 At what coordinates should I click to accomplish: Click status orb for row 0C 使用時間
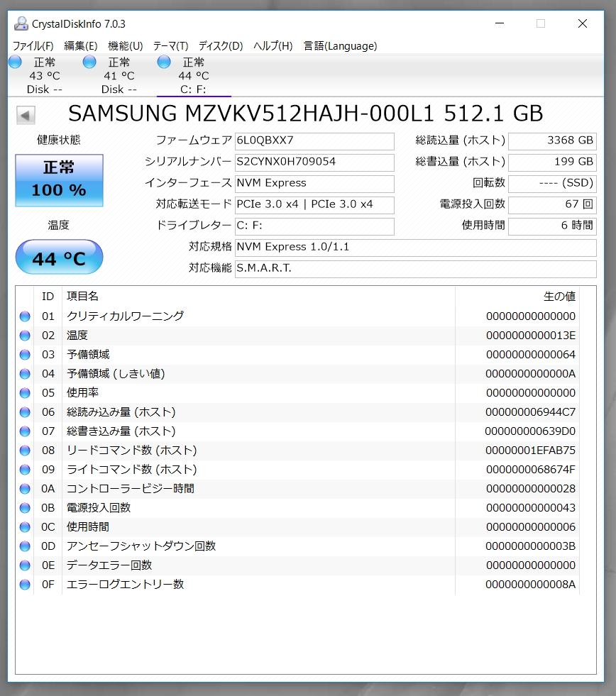point(25,527)
